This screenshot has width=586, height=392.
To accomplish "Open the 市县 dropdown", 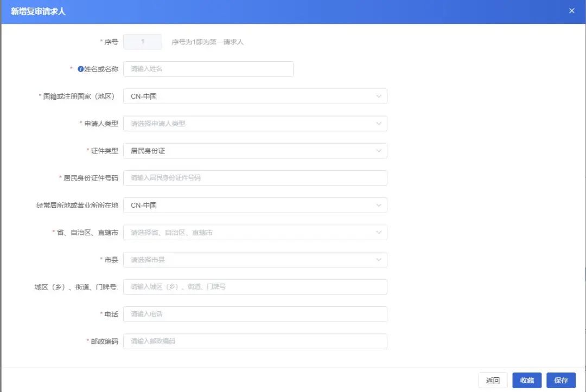I will tap(255, 260).
